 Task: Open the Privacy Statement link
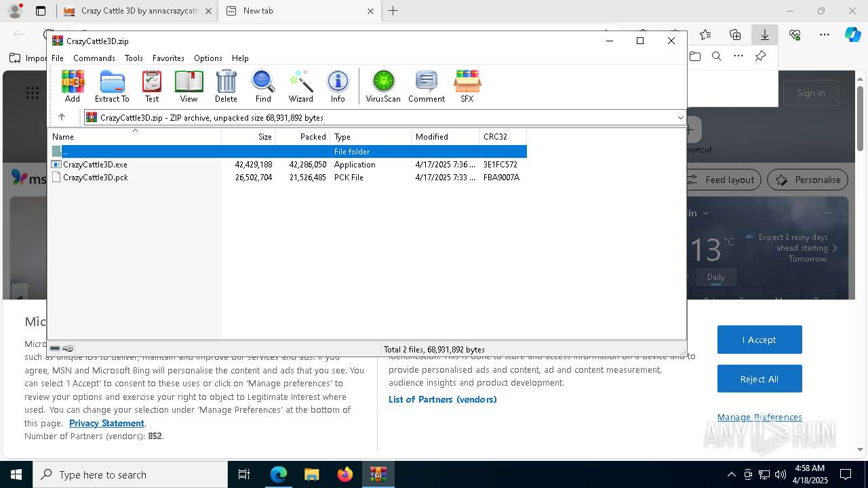coord(106,423)
